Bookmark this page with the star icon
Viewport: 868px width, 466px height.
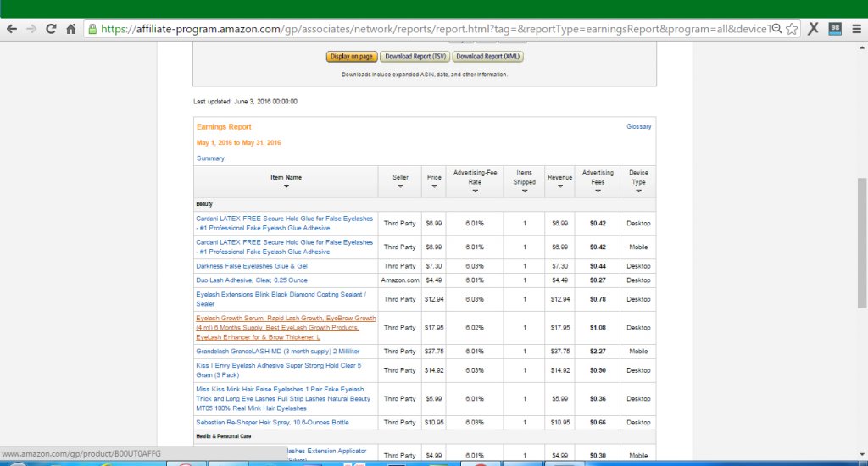tap(793, 29)
